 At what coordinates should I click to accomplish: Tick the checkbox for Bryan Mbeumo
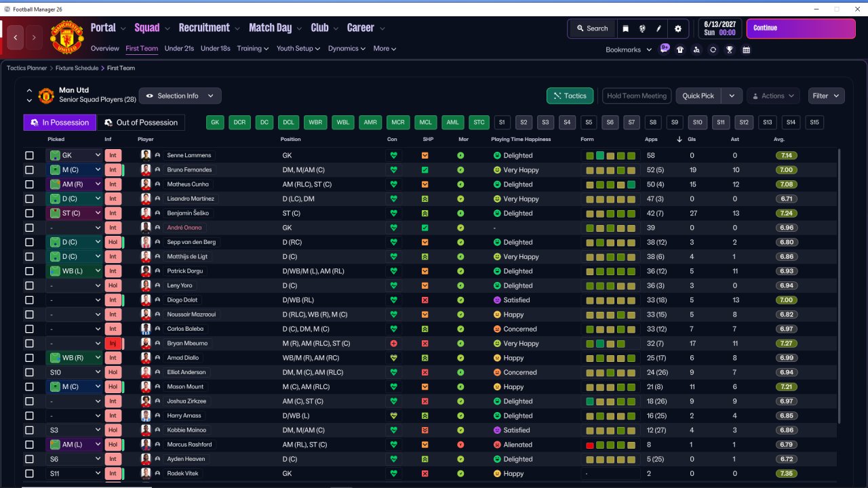(x=29, y=344)
